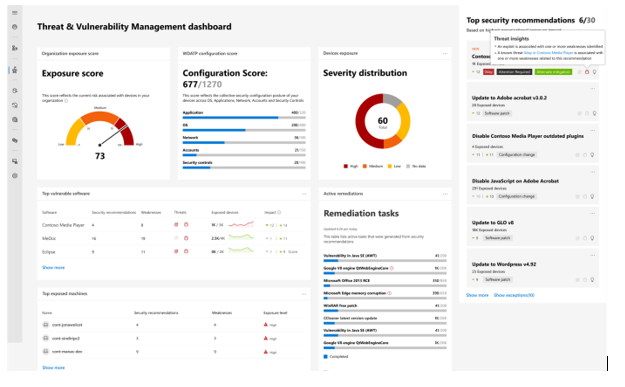Click info icon beside Microsoft Edge memory corruption task

tap(389, 293)
